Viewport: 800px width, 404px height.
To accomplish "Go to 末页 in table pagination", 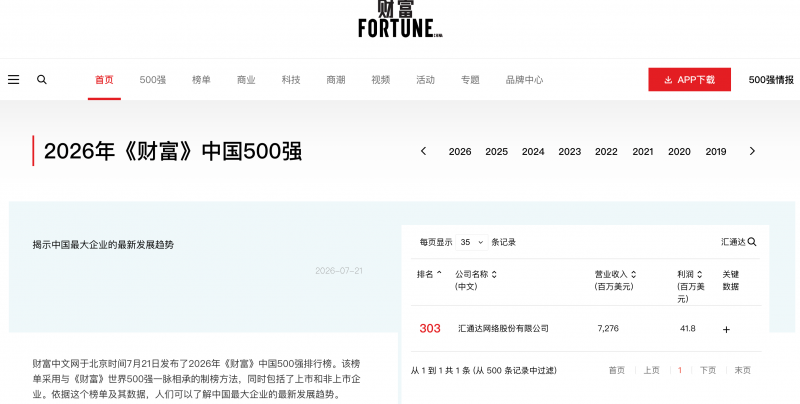I will pos(742,370).
